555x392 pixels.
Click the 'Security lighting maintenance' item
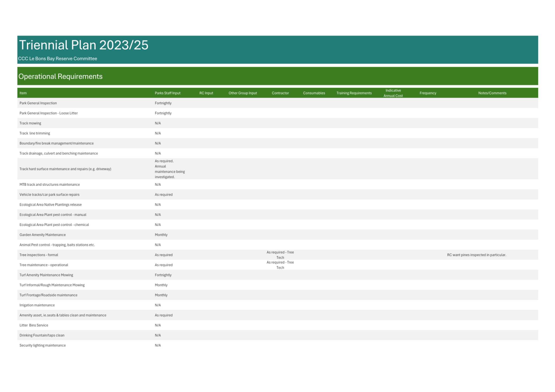click(42, 345)
